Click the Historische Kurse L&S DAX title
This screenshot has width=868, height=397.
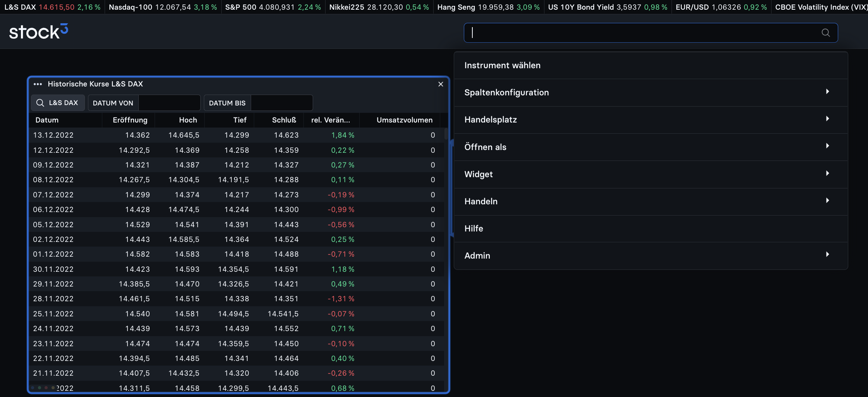[x=95, y=84]
